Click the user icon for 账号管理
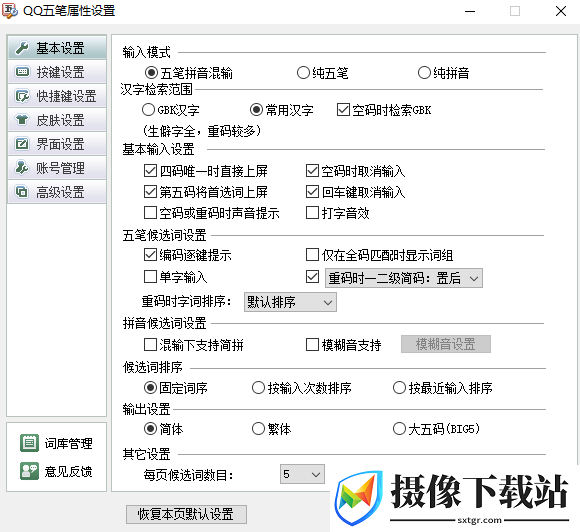The width and height of the screenshot is (580, 532). [22, 168]
